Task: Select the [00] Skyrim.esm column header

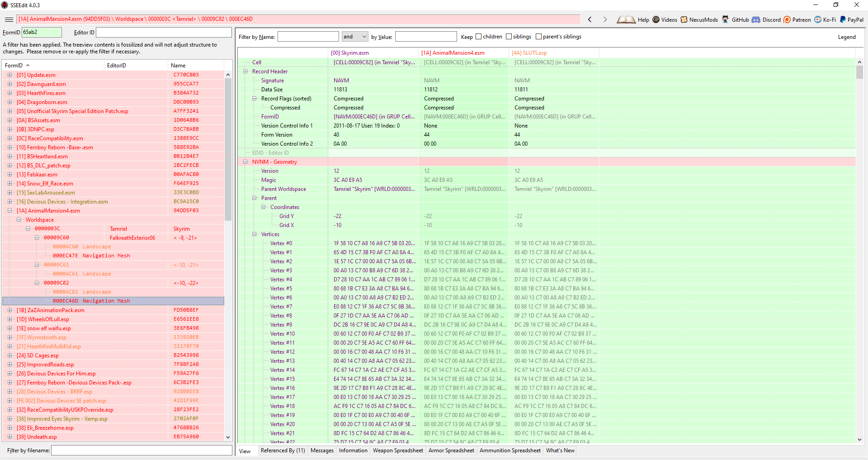Action: click(x=373, y=53)
